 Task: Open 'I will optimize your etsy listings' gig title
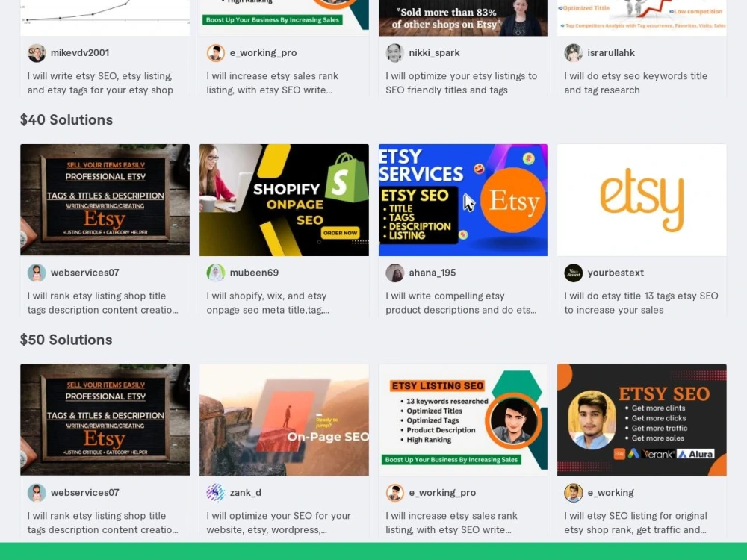tap(461, 83)
